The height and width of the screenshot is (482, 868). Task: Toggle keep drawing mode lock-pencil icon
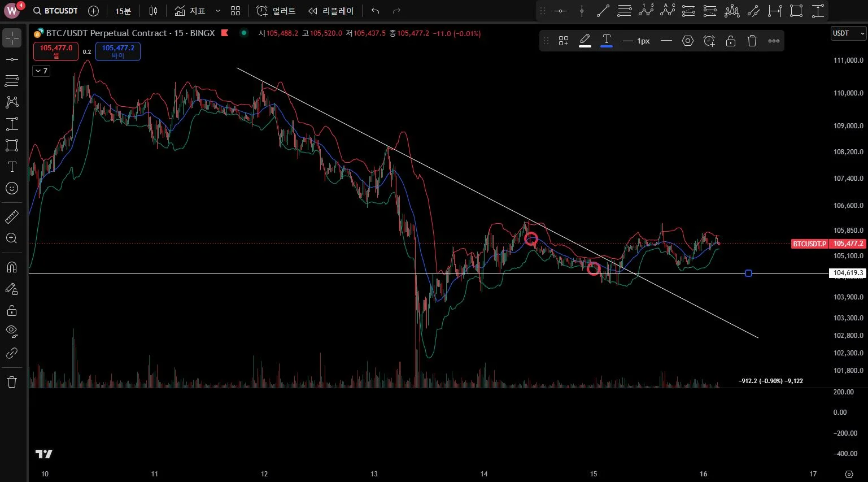coord(12,289)
